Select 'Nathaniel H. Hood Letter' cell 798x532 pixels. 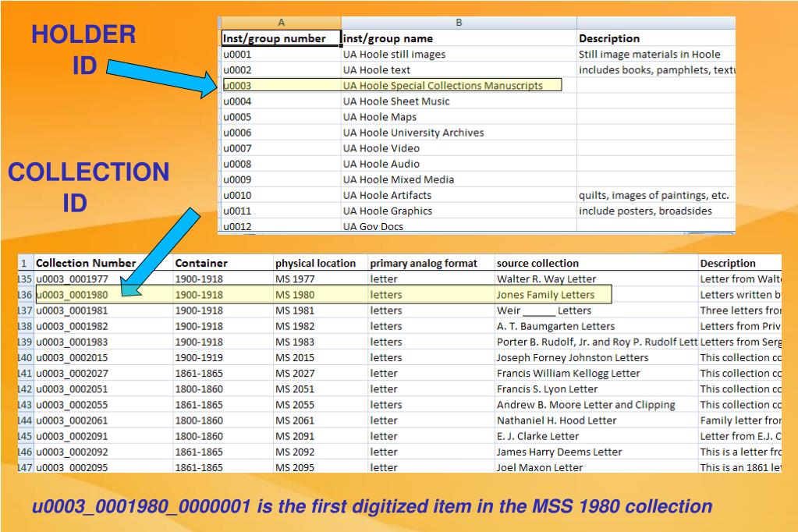point(597,420)
